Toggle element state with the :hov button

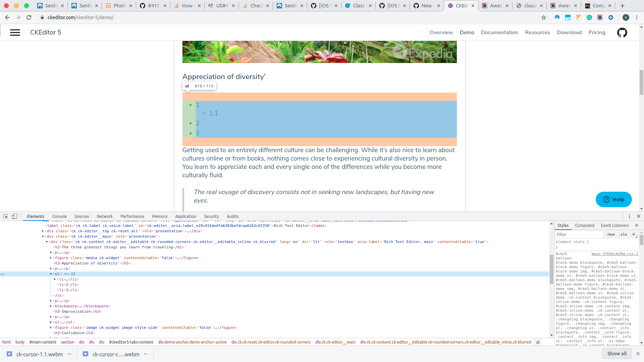coord(610,234)
